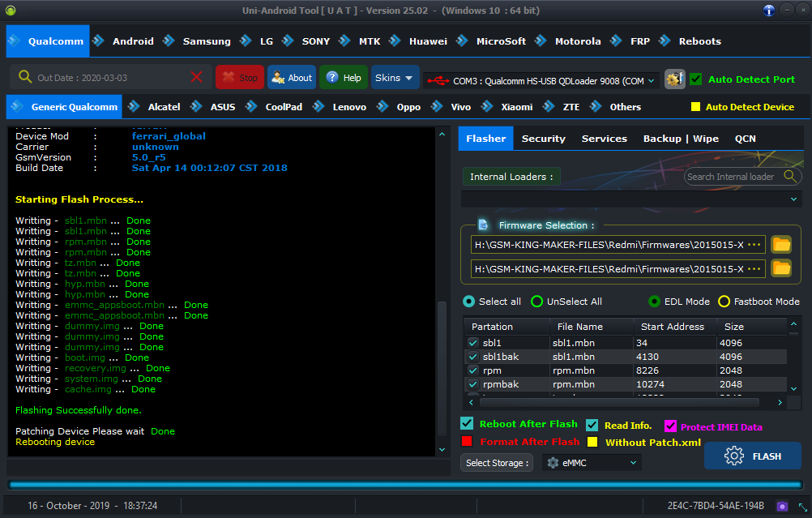Click the gear icon beside eMMC
812x518 pixels.
(553, 463)
